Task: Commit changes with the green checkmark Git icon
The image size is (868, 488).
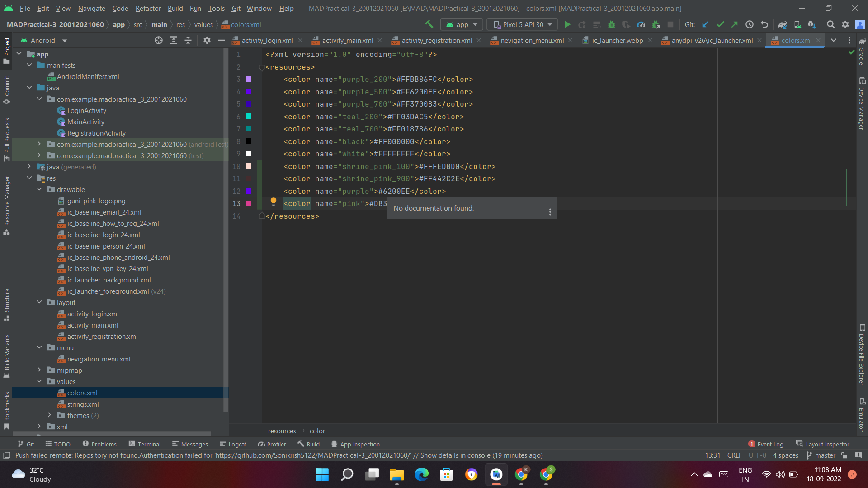Action: (x=720, y=24)
